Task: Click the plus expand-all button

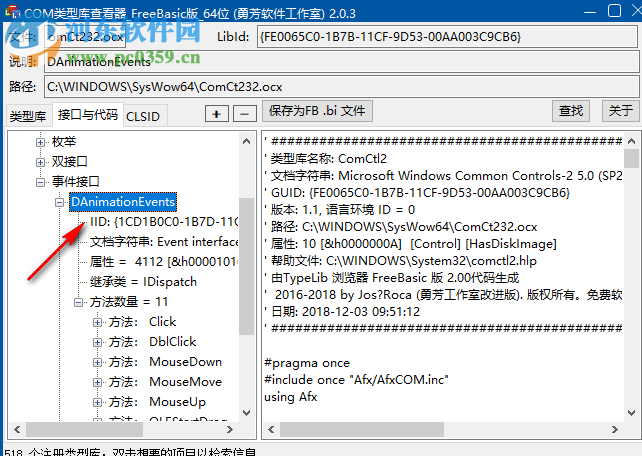Action: coord(216,113)
